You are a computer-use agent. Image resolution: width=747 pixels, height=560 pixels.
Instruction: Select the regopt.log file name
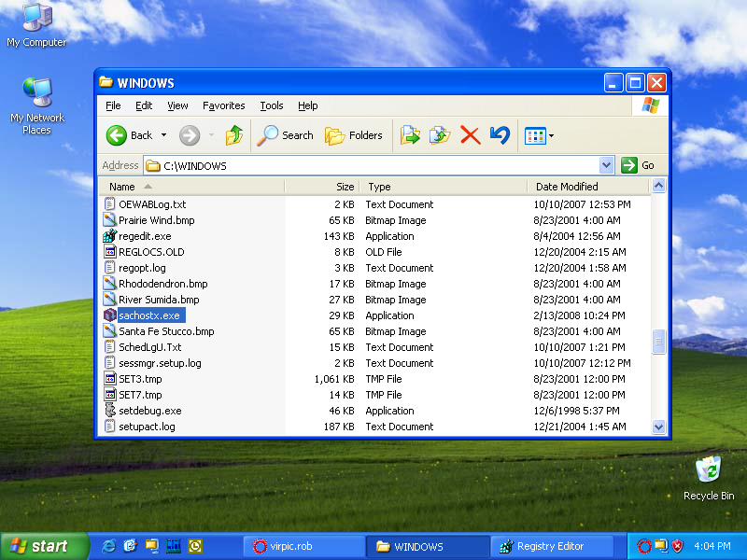142,268
